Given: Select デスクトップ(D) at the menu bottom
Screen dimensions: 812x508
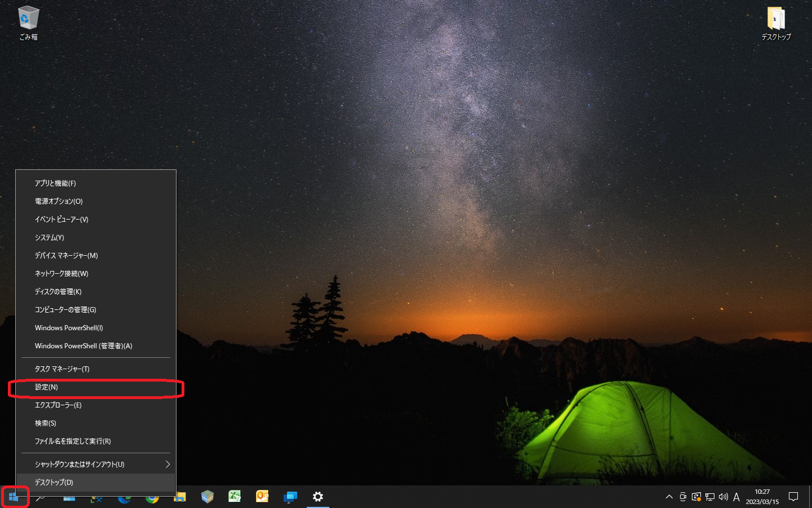Looking at the screenshot, I should click(96, 483).
